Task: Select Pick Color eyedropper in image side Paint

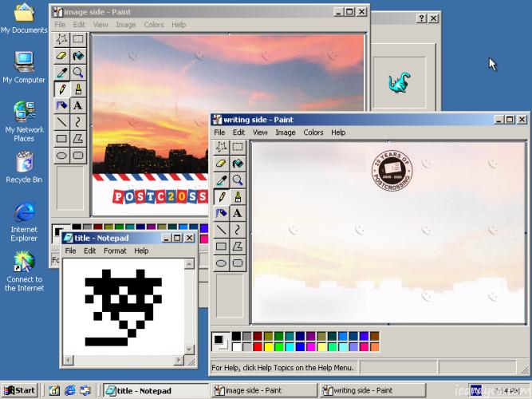Action: (61, 73)
